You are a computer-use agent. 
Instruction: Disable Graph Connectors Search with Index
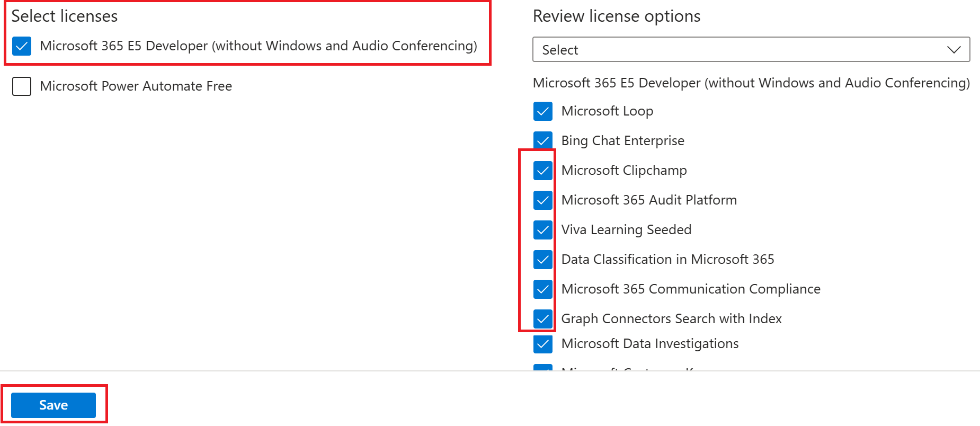click(543, 319)
